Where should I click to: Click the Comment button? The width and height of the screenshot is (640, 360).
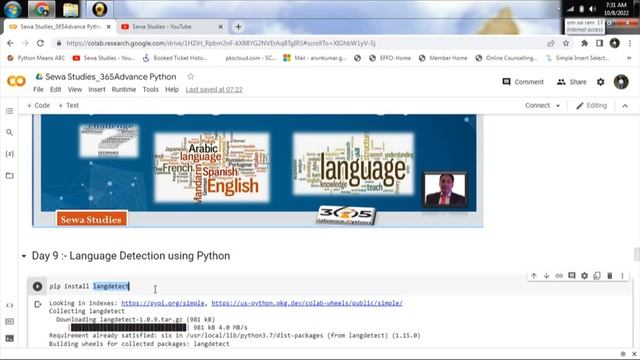pos(523,82)
